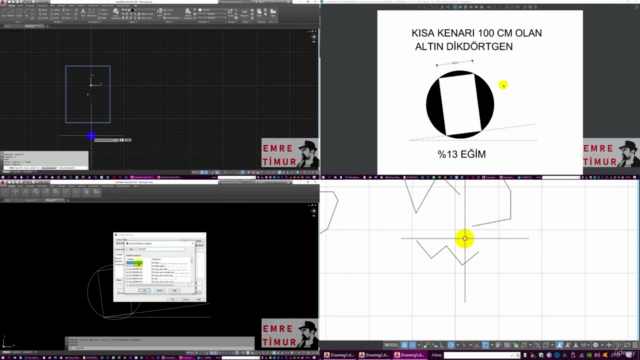This screenshot has width=640, height=360.
Task: Click the new drawing plus tab
Action: click(x=47, y=26)
